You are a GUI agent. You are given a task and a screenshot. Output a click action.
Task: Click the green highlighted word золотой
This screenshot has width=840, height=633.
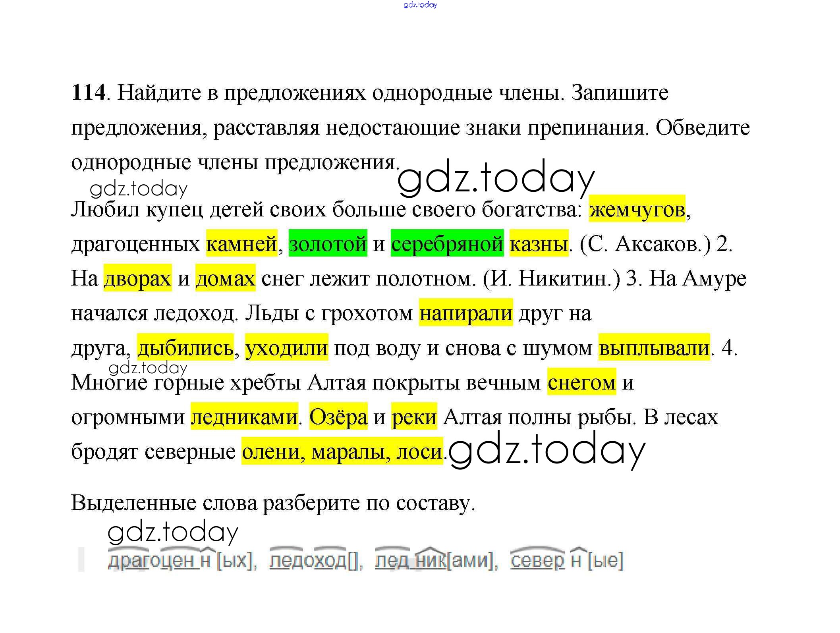tap(328, 243)
